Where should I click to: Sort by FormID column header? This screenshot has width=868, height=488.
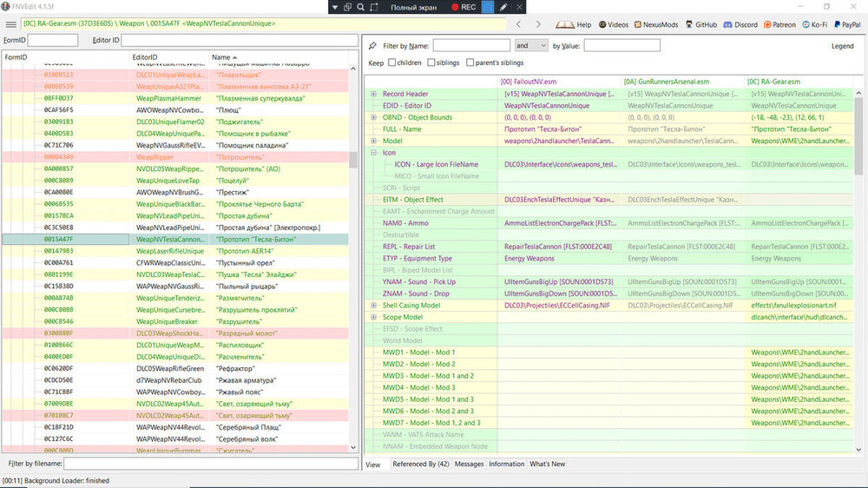pyautogui.click(x=65, y=57)
